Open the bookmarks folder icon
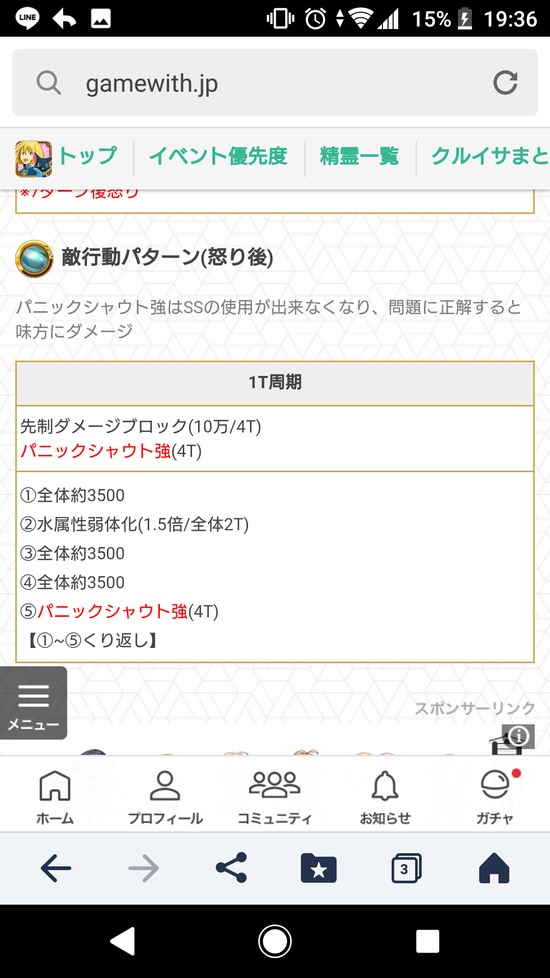The image size is (550, 978). (x=319, y=868)
